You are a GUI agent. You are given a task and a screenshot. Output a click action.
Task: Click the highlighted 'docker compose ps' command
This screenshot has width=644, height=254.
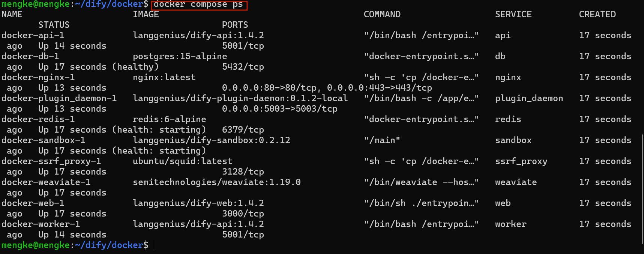point(198,4)
